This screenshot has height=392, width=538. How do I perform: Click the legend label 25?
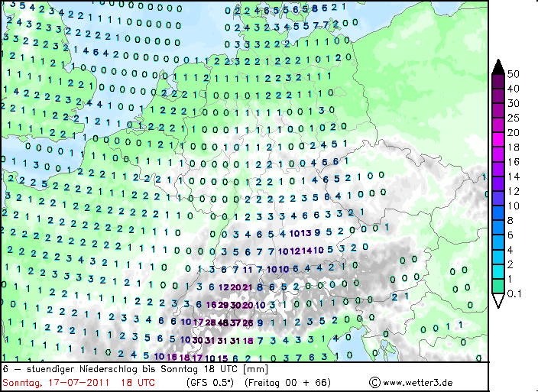514,118
